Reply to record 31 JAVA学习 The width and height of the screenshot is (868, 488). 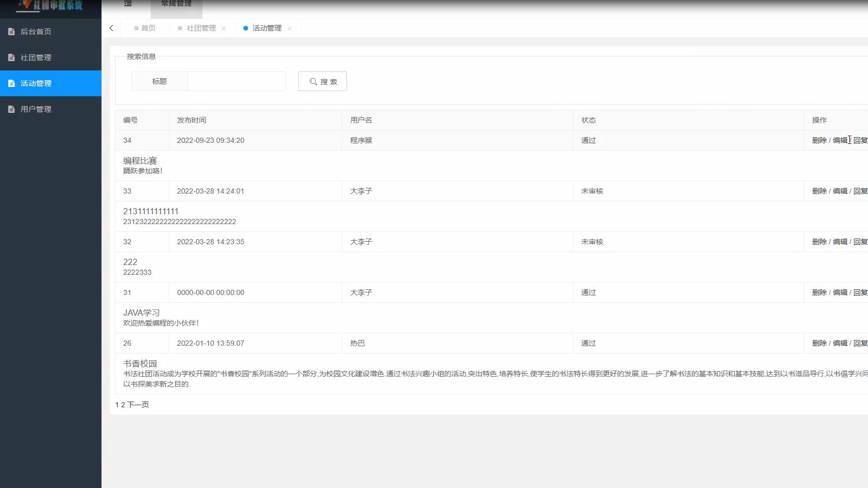(860, 292)
